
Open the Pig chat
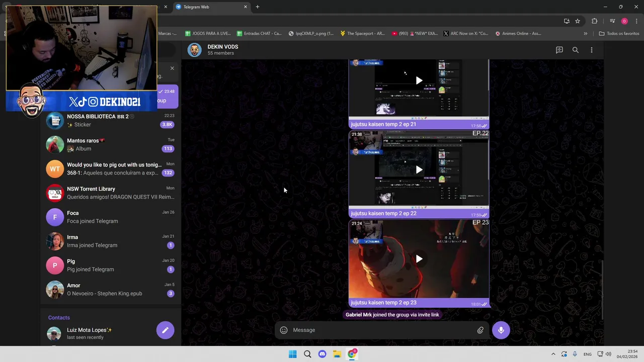tap(111, 265)
